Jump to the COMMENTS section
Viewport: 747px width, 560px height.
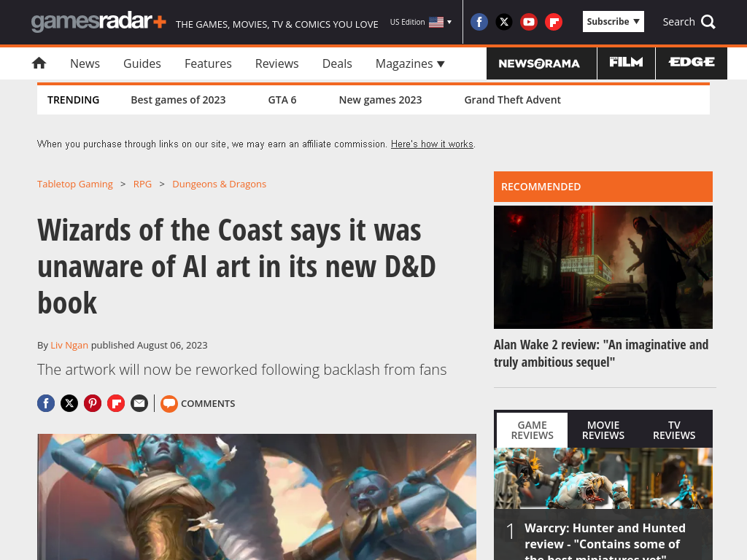click(x=208, y=403)
